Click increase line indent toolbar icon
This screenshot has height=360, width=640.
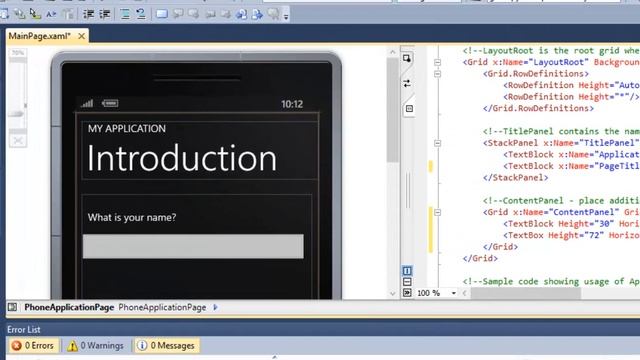tap(104, 14)
